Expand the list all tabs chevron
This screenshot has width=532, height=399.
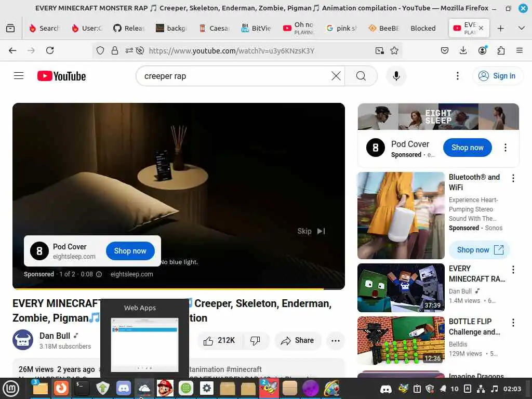pyautogui.click(x=522, y=28)
